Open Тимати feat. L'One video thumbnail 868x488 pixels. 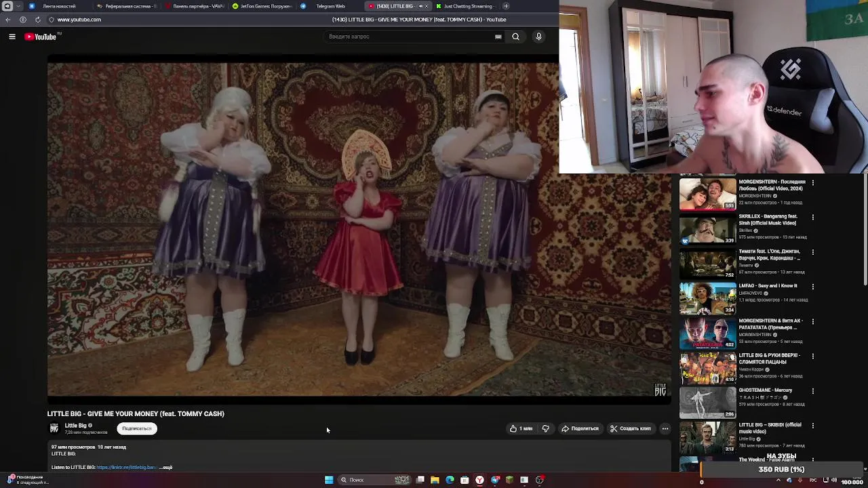tap(707, 264)
